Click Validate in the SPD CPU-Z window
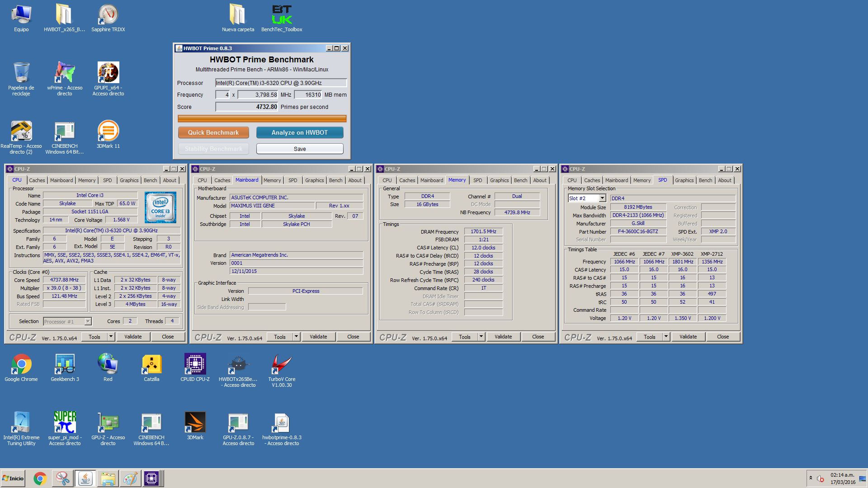The image size is (868, 488). (x=688, y=337)
